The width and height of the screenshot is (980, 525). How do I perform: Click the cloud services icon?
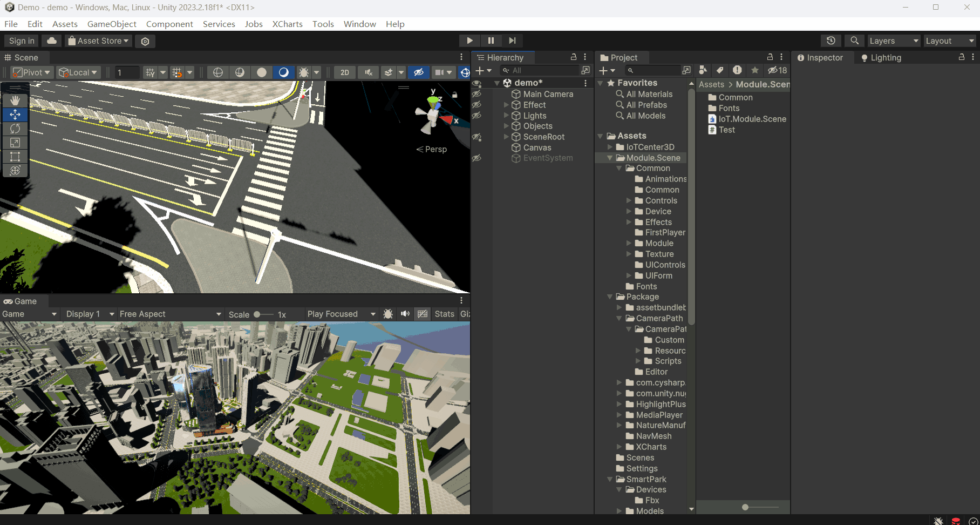point(52,41)
